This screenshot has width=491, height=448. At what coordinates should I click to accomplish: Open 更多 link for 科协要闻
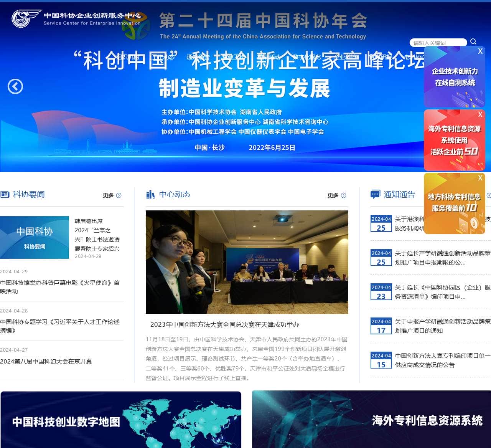click(x=108, y=195)
